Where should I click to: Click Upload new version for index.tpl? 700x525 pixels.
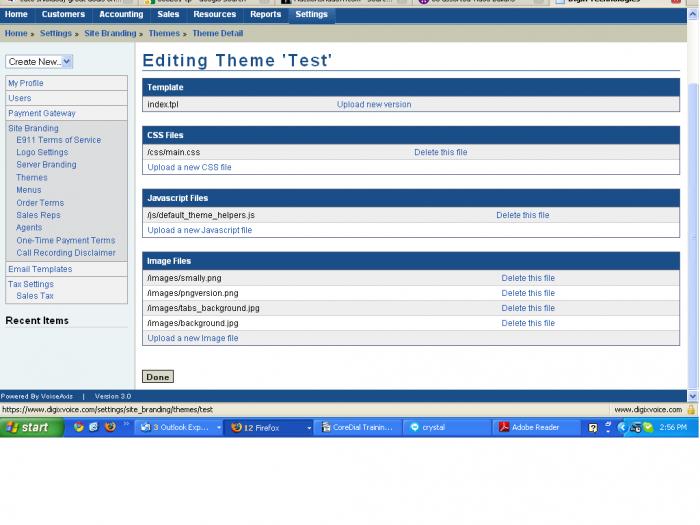(374, 104)
